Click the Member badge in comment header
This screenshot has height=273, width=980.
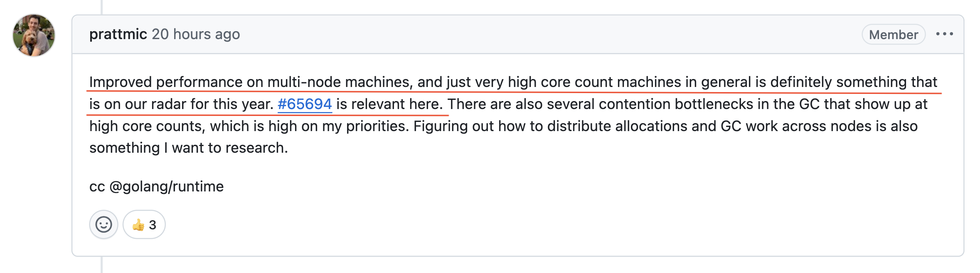click(894, 34)
